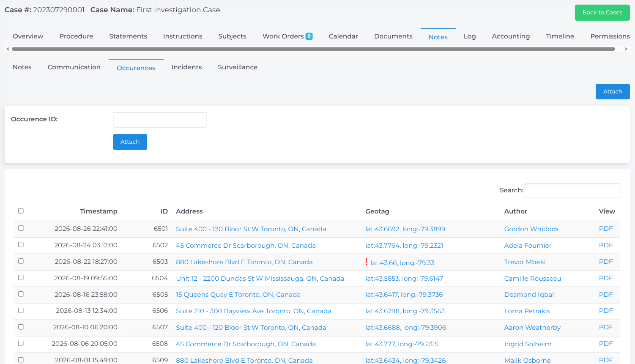Sort the table by Author column header

point(515,211)
